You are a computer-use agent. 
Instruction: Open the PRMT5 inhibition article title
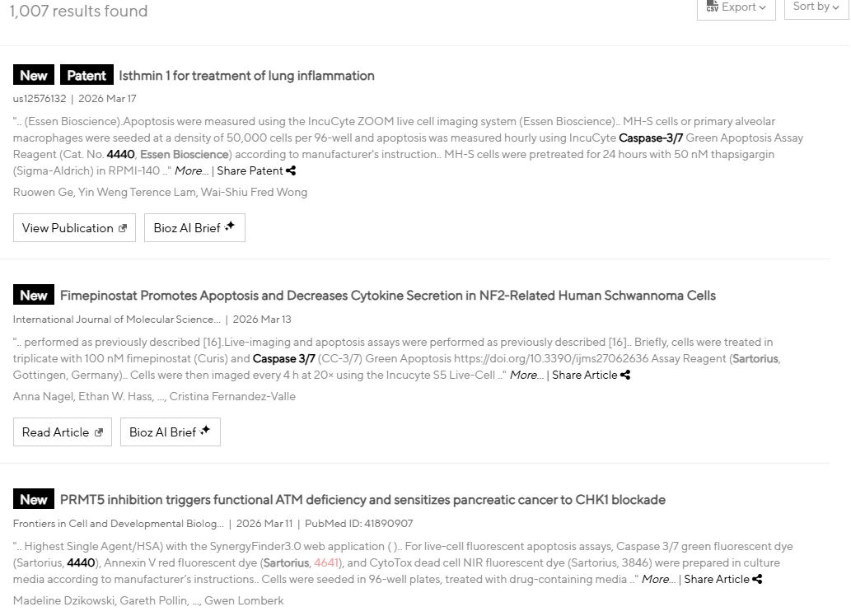click(x=362, y=500)
